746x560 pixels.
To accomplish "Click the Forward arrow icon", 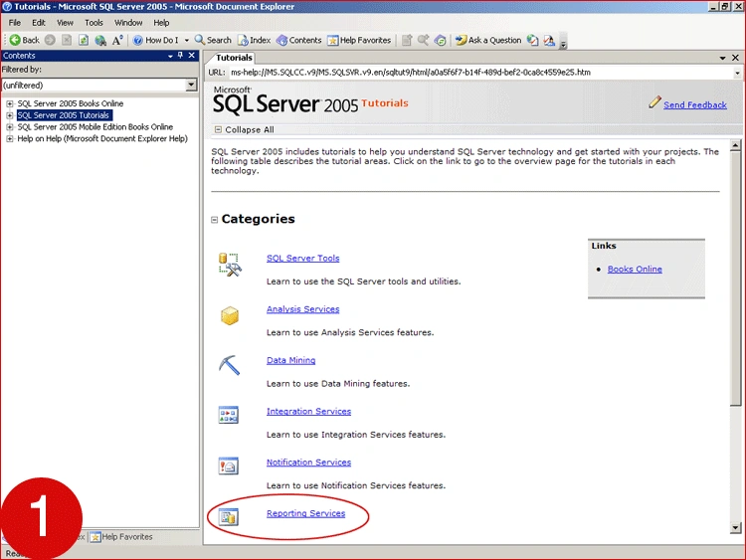I will click(x=50, y=41).
